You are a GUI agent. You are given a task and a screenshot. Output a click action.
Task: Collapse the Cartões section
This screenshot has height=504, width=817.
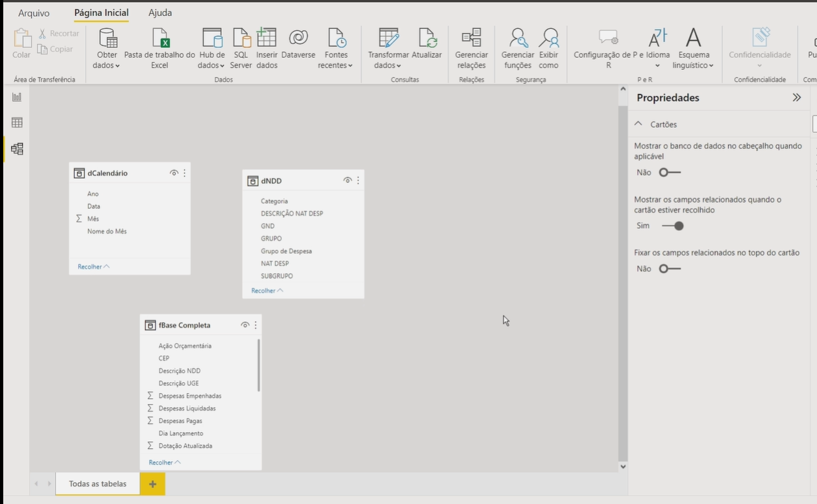click(x=639, y=124)
